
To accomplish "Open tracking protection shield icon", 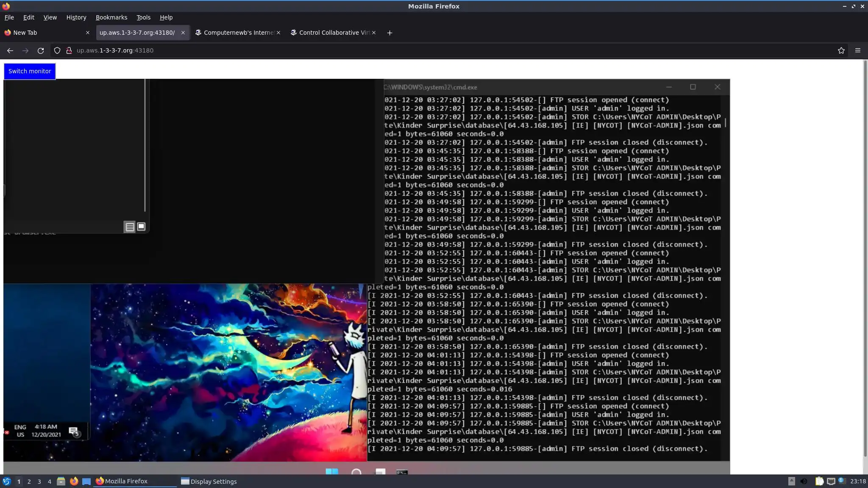I will 57,50.
